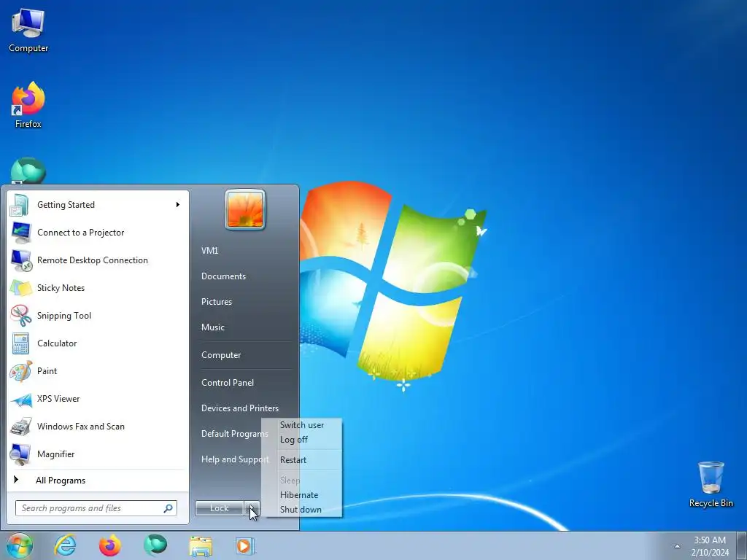Image resolution: width=747 pixels, height=560 pixels.
Task: Open Control Panel from Start menu
Action: (228, 383)
